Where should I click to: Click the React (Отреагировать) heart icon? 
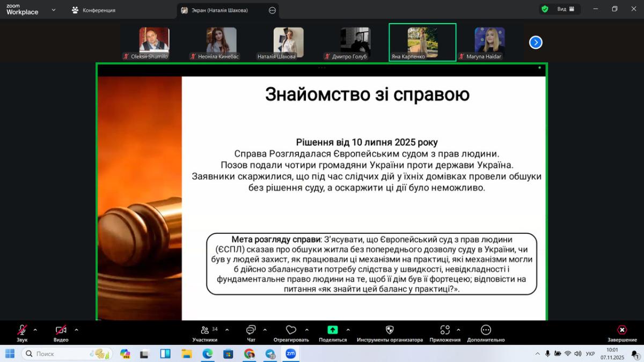point(291,330)
